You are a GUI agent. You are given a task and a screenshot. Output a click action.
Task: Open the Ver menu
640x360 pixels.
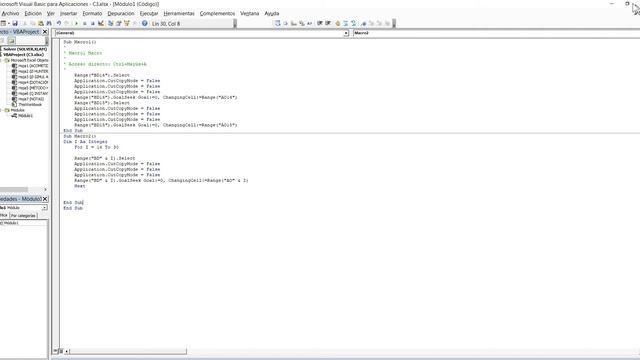pos(51,13)
